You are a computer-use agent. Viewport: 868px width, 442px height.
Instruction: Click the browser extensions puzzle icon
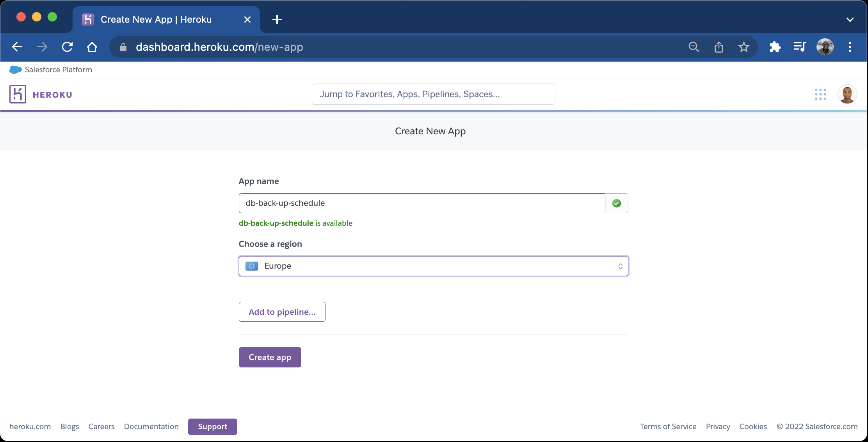(775, 46)
